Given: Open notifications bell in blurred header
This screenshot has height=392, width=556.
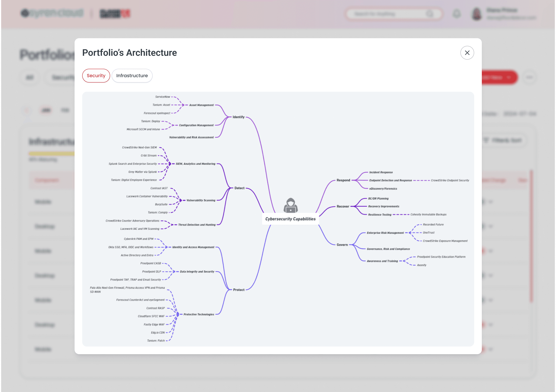Looking at the screenshot, I should (x=456, y=14).
